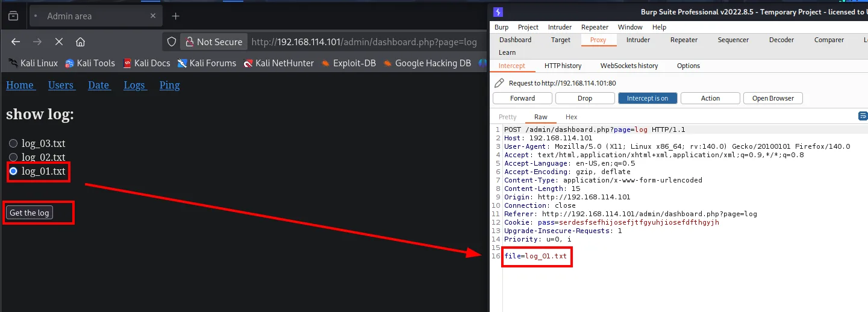Select the Admin area browser tab
Image resolution: width=868 pixels, height=312 pixels.
click(x=95, y=16)
